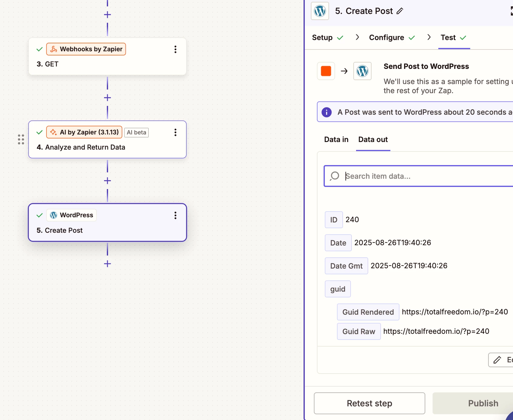Click the expand panel icon at top right
The image size is (513, 420).
[x=511, y=11]
